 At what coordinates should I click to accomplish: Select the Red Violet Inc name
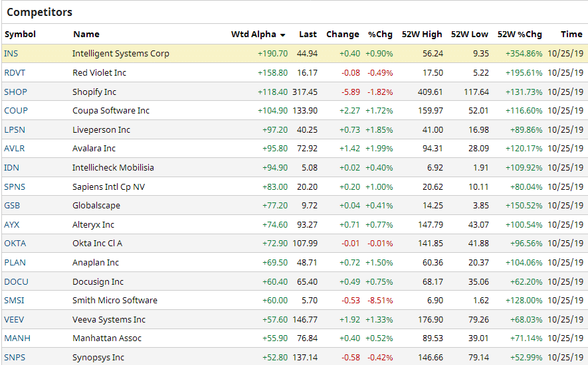click(100, 73)
